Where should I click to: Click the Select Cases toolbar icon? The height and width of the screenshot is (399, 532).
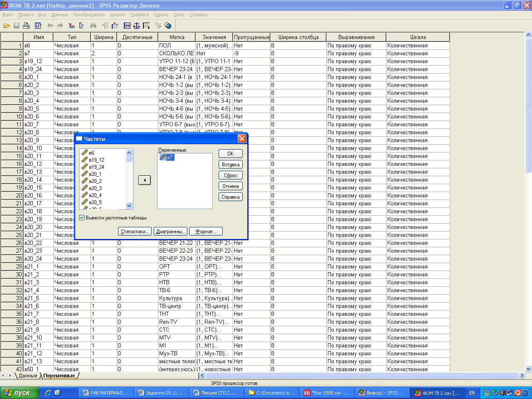pyautogui.click(x=146, y=26)
